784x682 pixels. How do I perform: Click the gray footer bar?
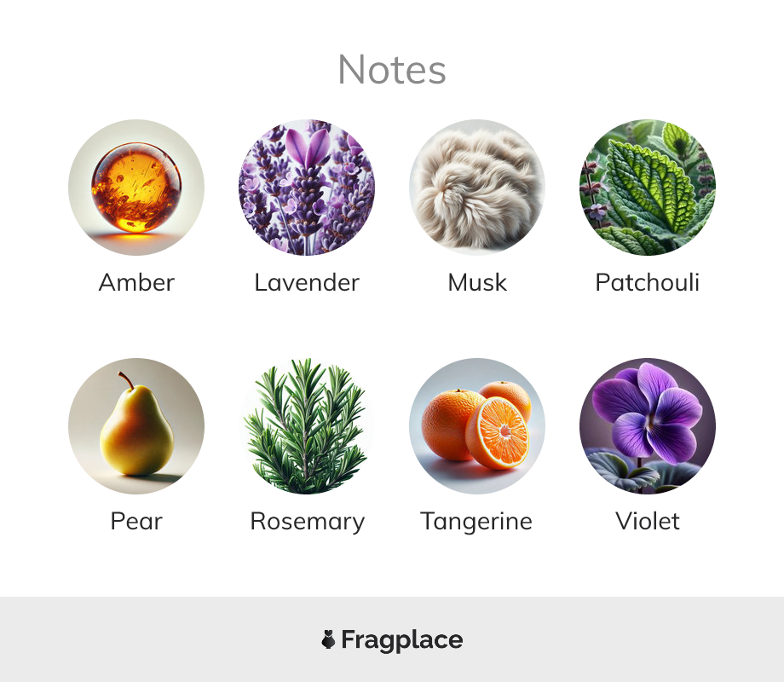(392, 639)
